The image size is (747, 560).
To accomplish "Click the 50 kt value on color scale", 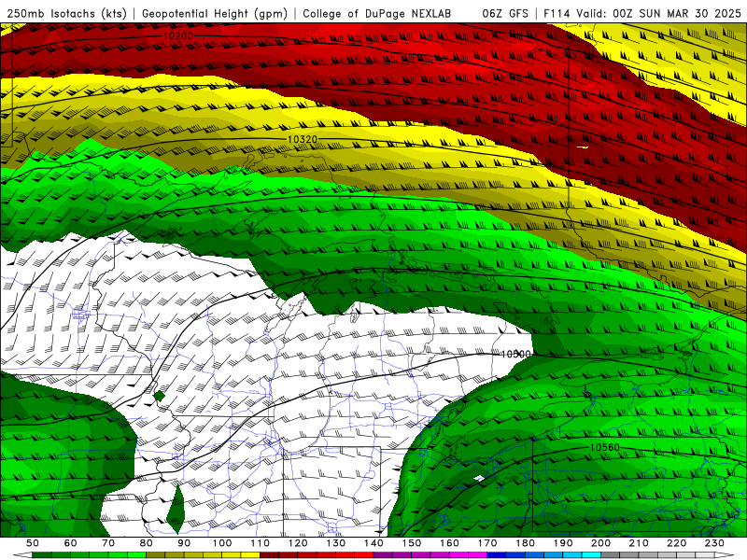I will 33,543.
